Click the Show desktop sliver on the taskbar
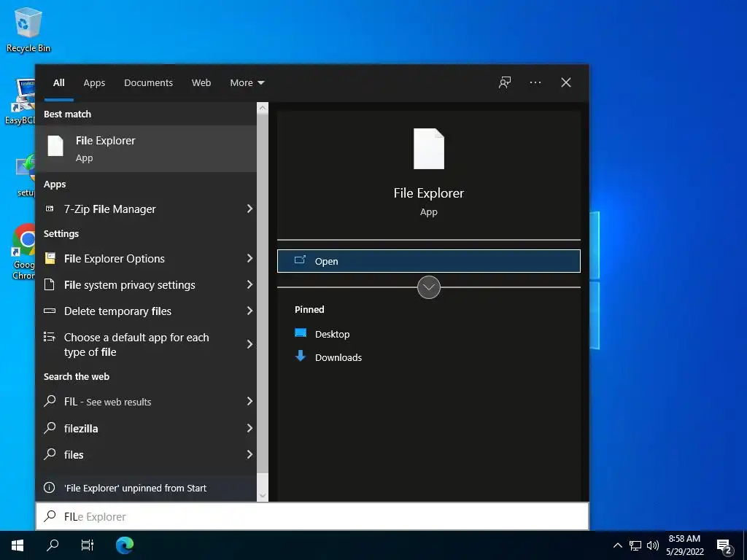 point(745,545)
